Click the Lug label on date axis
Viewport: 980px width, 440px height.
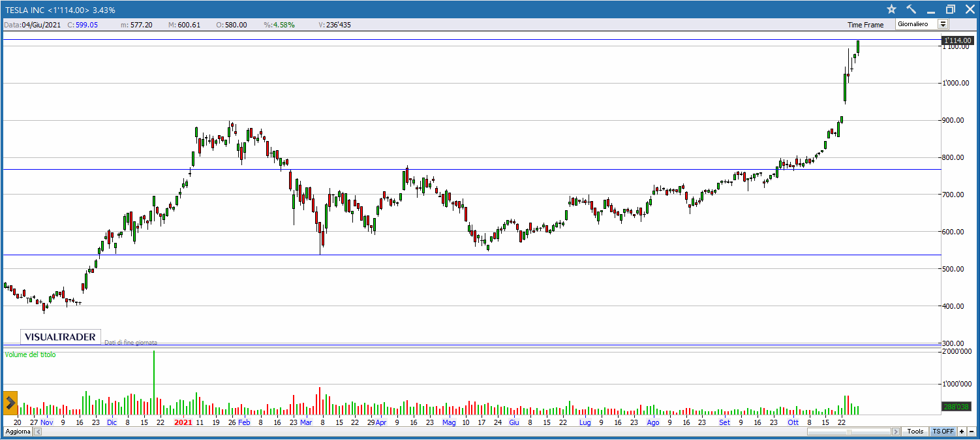click(x=585, y=422)
